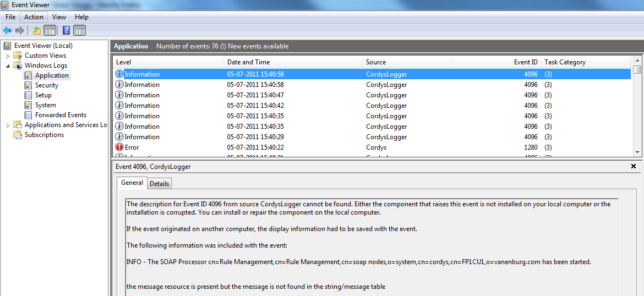Select the Security log in the tree
The height and width of the screenshot is (296, 644).
pyautogui.click(x=46, y=85)
